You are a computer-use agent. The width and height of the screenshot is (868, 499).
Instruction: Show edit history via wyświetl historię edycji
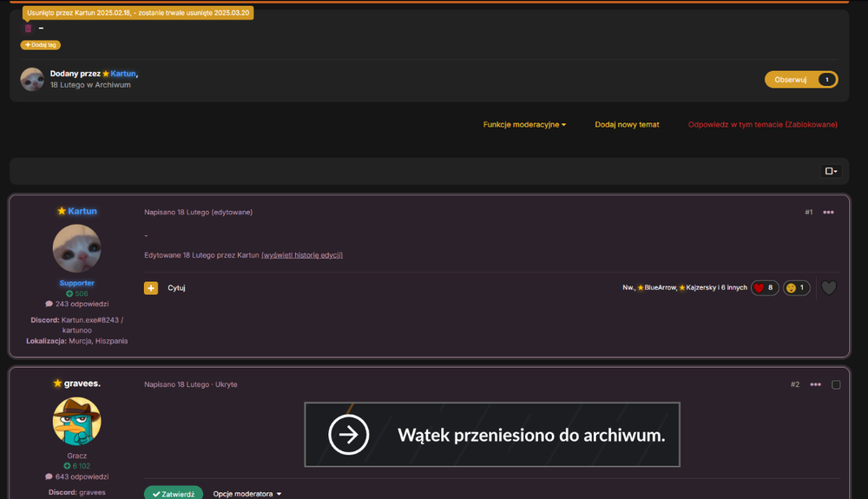(x=302, y=255)
